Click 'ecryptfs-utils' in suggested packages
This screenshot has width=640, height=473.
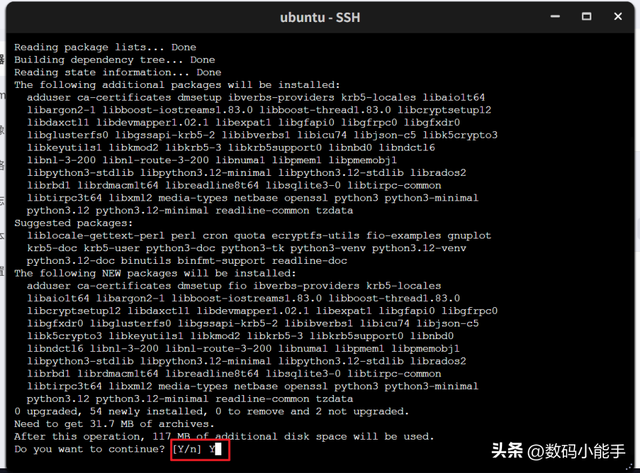coord(316,236)
